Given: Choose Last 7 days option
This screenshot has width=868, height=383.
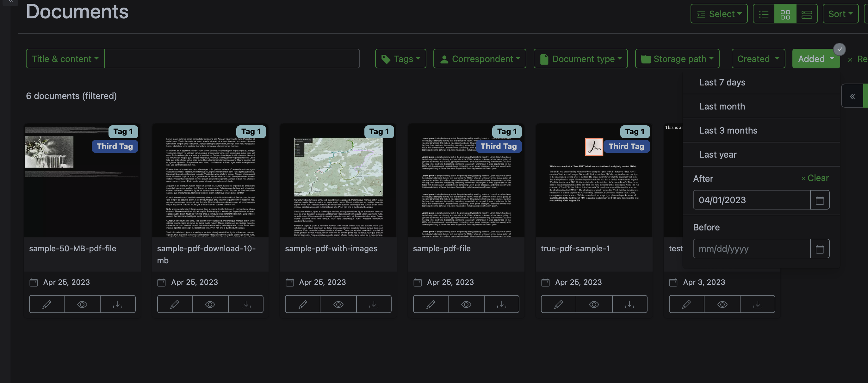Looking at the screenshot, I should 722,82.
